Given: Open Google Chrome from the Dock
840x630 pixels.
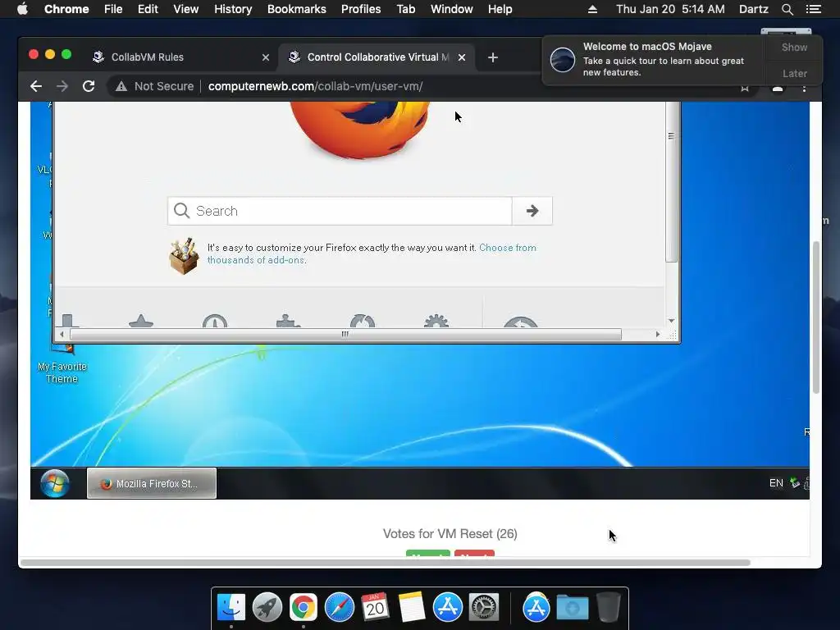Looking at the screenshot, I should pos(304,608).
